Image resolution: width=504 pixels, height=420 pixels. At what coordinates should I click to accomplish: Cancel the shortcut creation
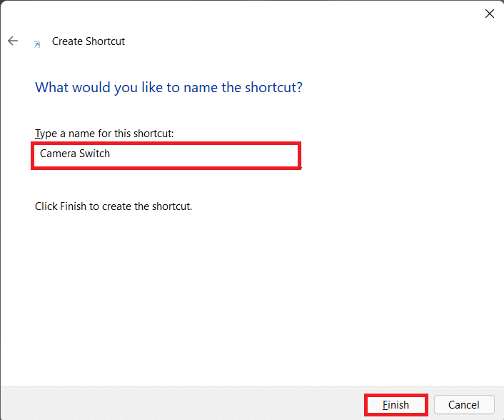coord(463,405)
